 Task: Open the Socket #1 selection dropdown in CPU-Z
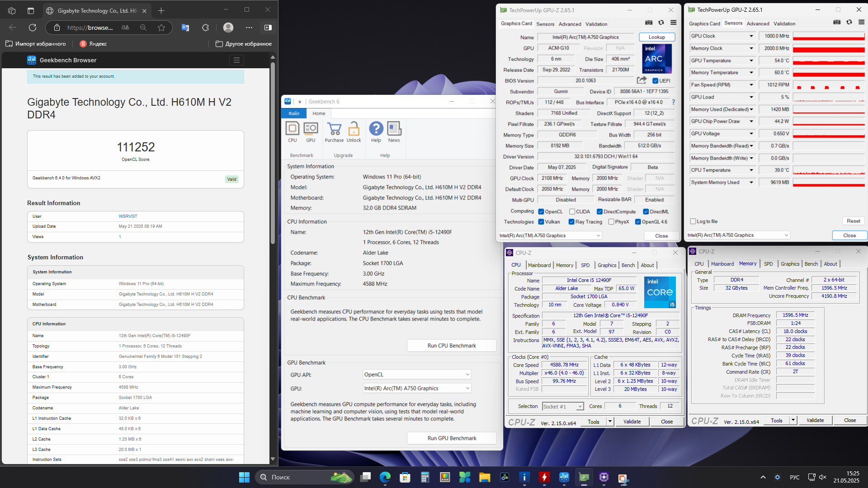click(563, 406)
